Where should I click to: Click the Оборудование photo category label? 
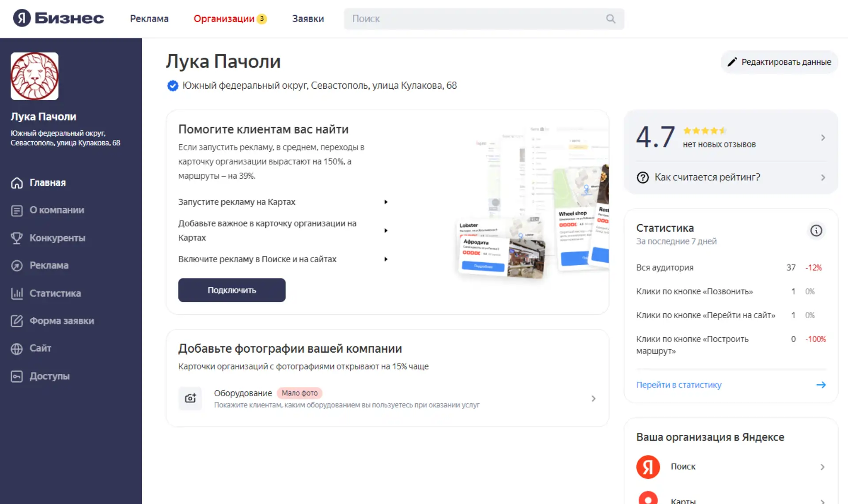243,393
